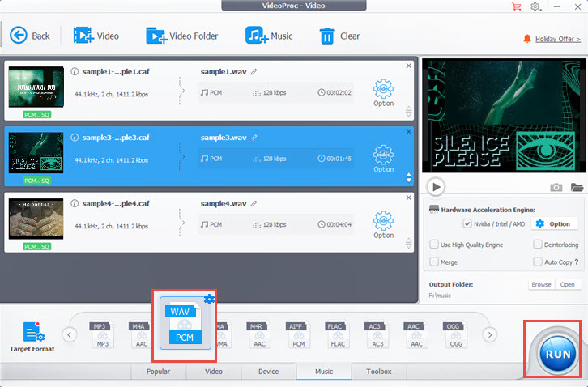Click the RUN button

tap(558, 354)
